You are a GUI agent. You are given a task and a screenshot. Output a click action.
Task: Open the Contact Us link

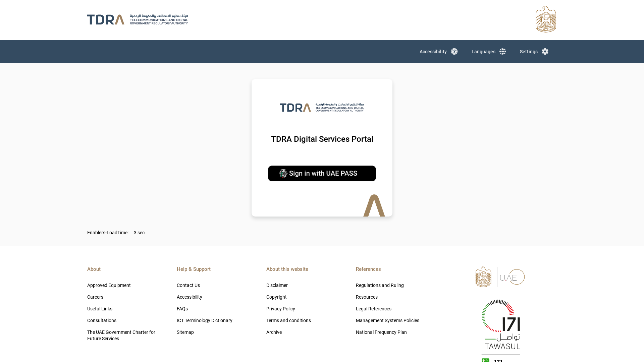click(188, 285)
